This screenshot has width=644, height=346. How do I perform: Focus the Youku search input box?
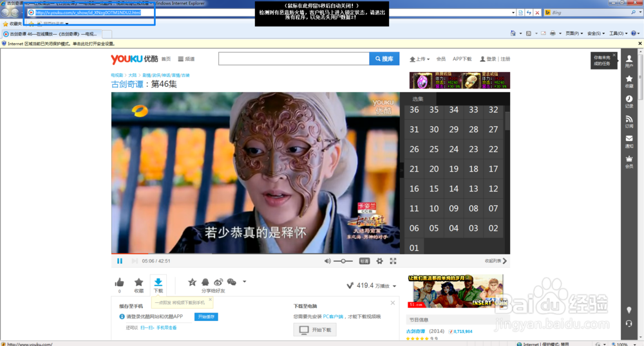[294, 59]
